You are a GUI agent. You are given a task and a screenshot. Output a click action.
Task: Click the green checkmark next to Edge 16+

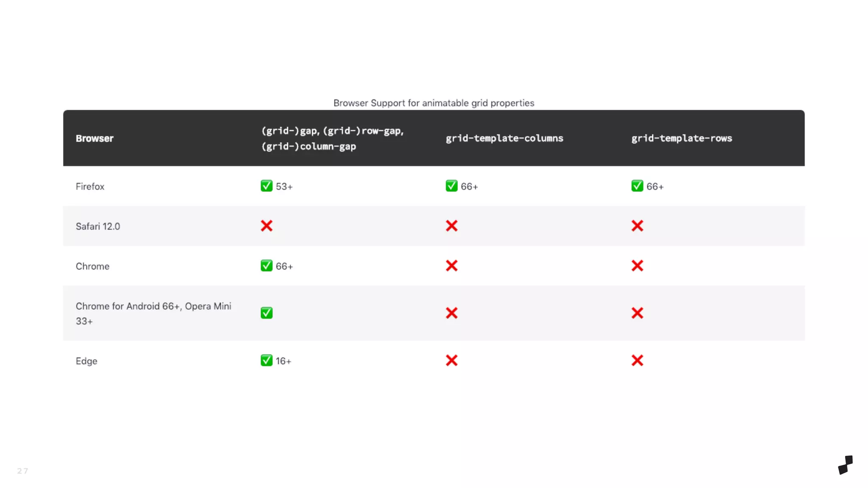click(x=266, y=360)
